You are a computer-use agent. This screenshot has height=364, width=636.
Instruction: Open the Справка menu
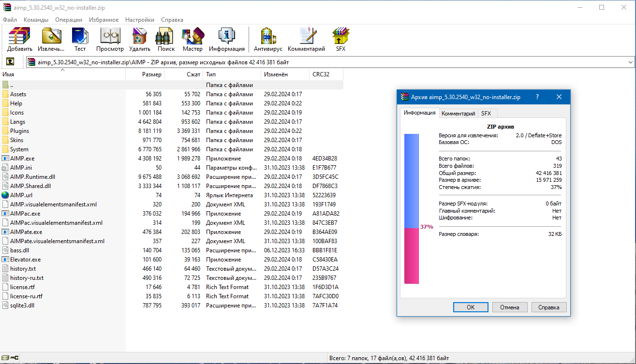pos(172,20)
